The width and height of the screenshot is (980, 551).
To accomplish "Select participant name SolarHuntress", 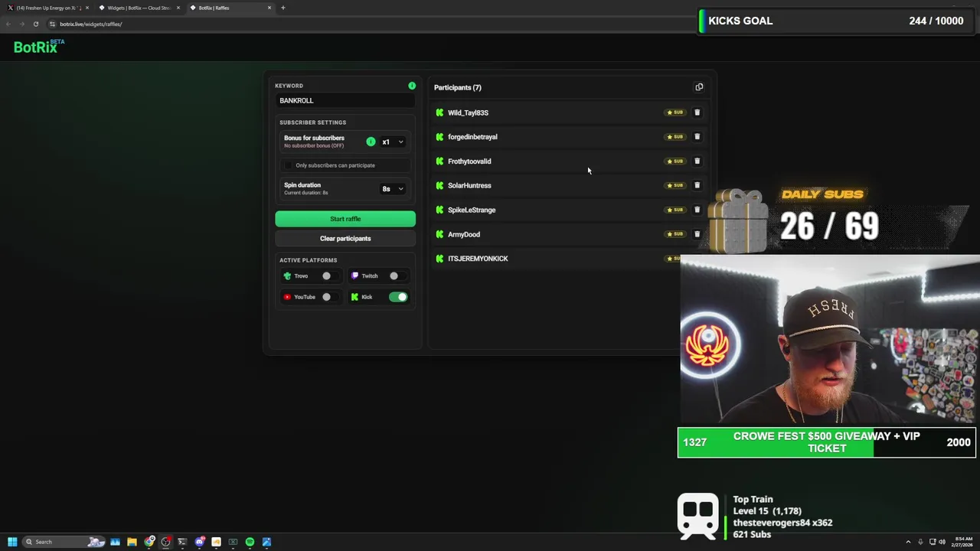I will (x=469, y=185).
